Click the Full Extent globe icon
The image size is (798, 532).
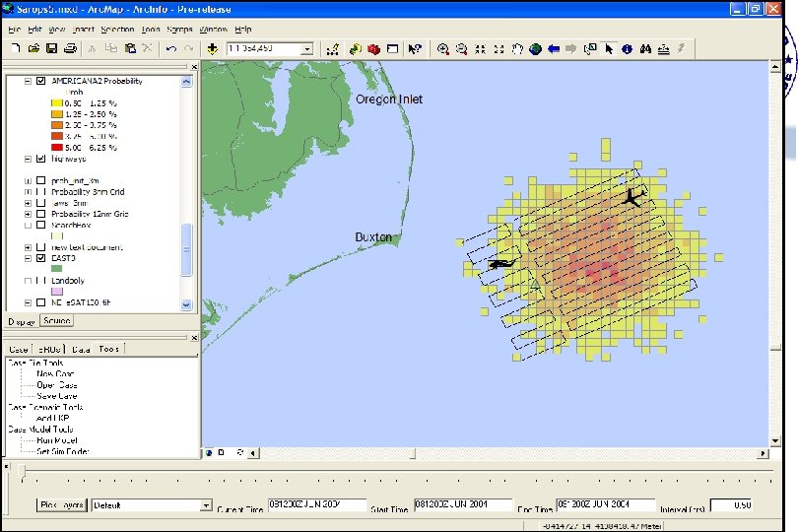(x=535, y=48)
